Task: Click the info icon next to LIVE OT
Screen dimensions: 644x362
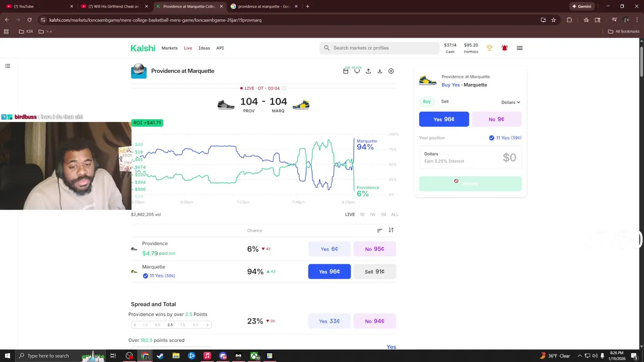Action: (x=284, y=88)
